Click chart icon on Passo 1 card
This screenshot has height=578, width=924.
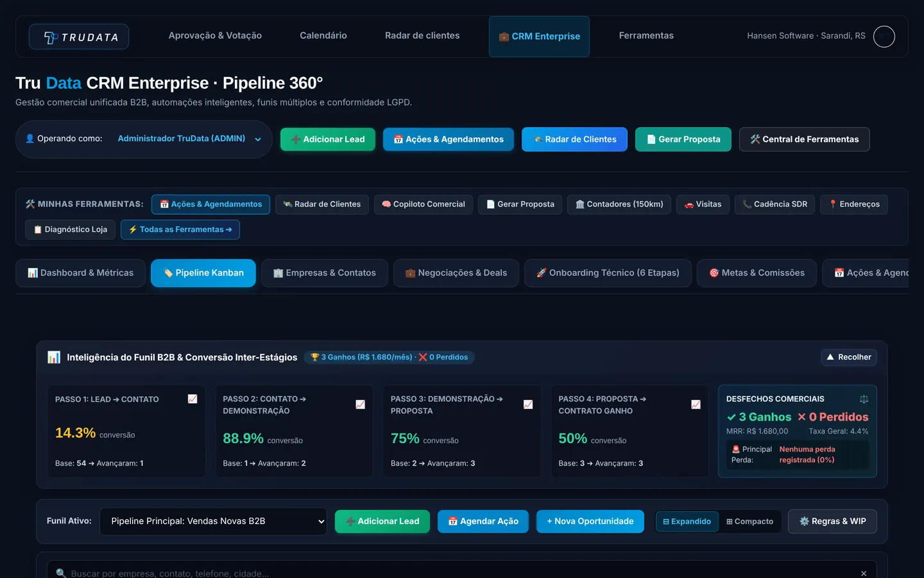(x=193, y=399)
